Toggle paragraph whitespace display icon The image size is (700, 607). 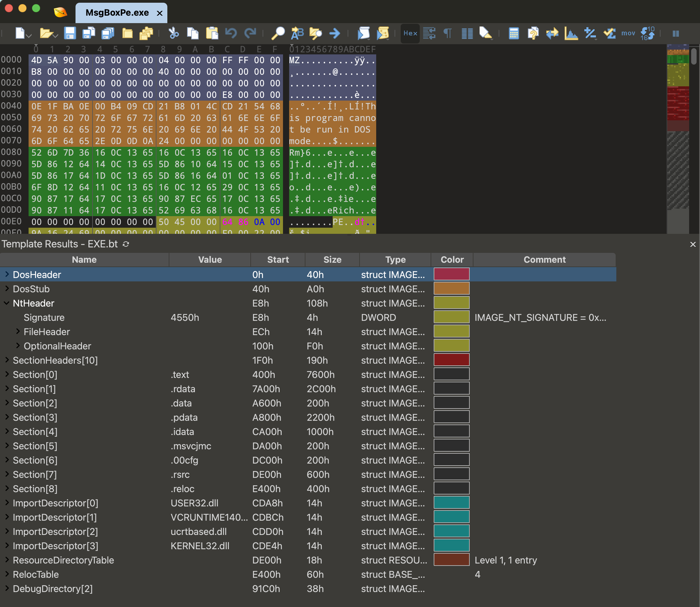click(x=448, y=33)
